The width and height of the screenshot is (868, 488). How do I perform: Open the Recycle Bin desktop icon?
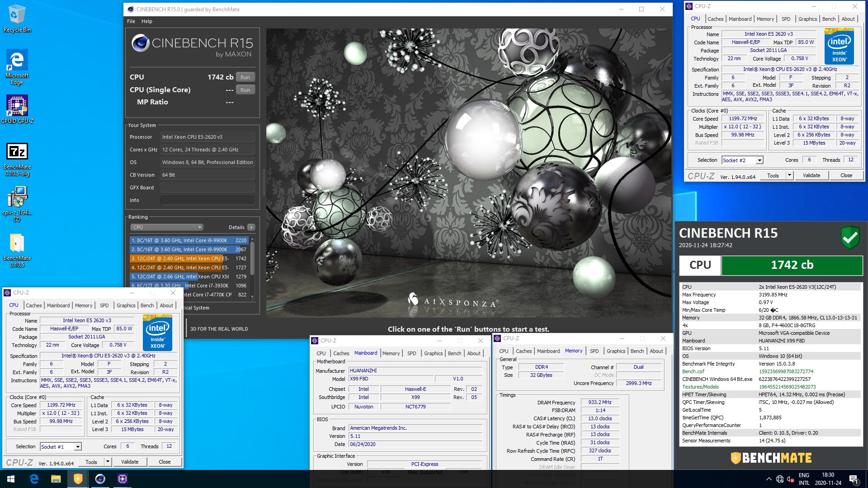(17, 18)
